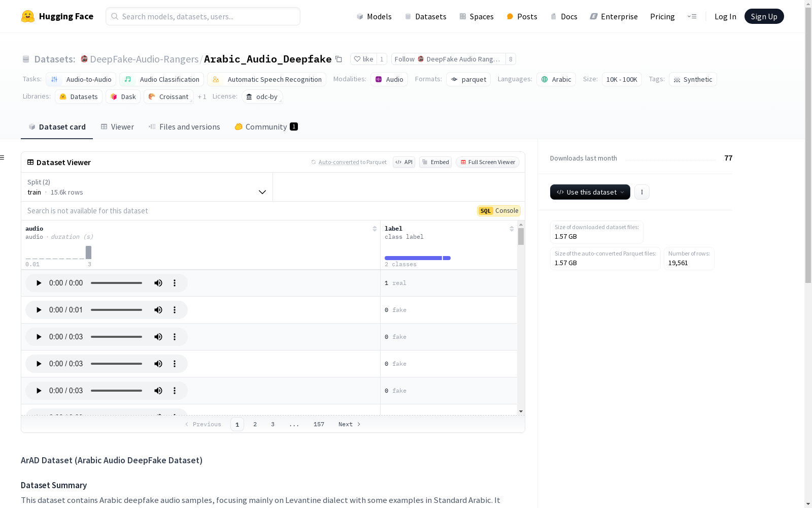Click the Dask library tag
This screenshot has height=508, width=812.
click(123, 97)
